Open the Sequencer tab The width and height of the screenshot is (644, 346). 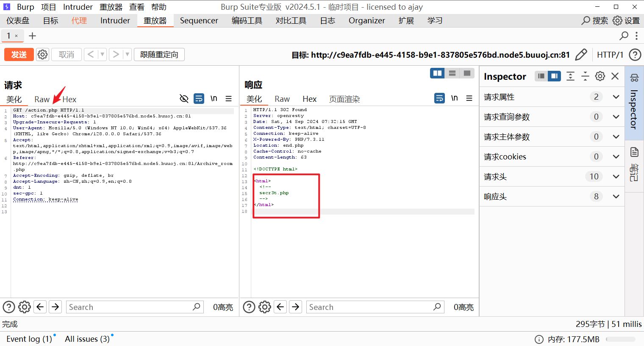click(x=199, y=21)
